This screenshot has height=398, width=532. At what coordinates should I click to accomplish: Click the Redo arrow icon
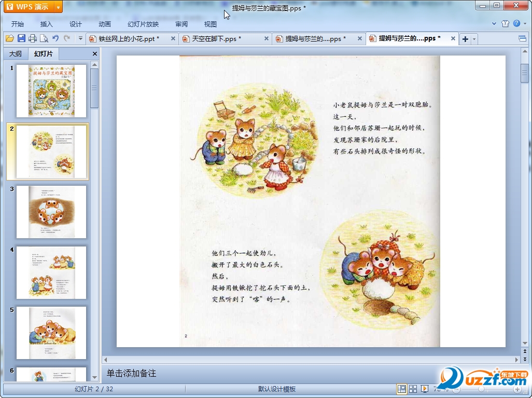tap(67, 38)
